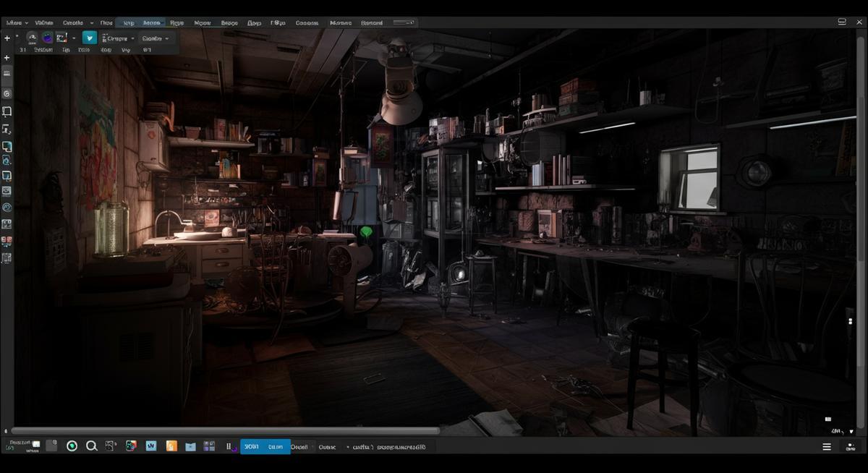Click the plus button at the top-left corner
Image resolution: width=868 pixels, height=473 pixels.
click(x=7, y=38)
